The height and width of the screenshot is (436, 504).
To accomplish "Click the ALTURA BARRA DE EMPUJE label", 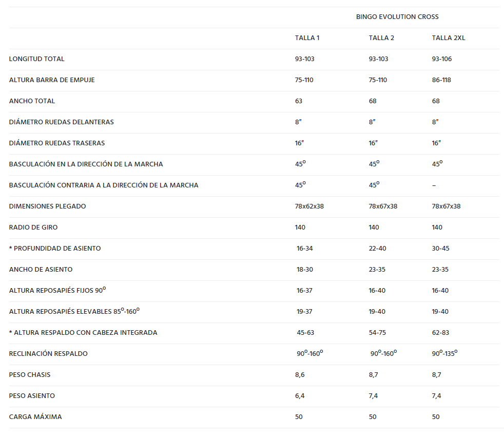I will [52, 80].
